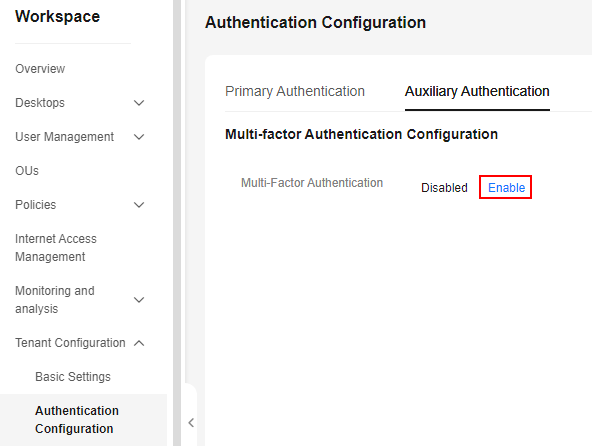Screen dimensions: 592x446
Task: Expand User Management chevron
Action: (x=139, y=137)
